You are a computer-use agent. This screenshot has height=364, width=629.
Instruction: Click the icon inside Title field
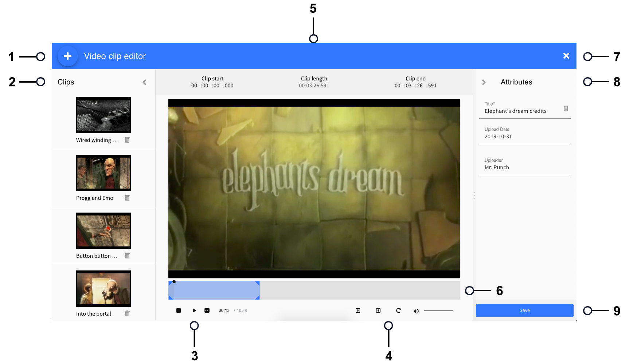coord(566,108)
